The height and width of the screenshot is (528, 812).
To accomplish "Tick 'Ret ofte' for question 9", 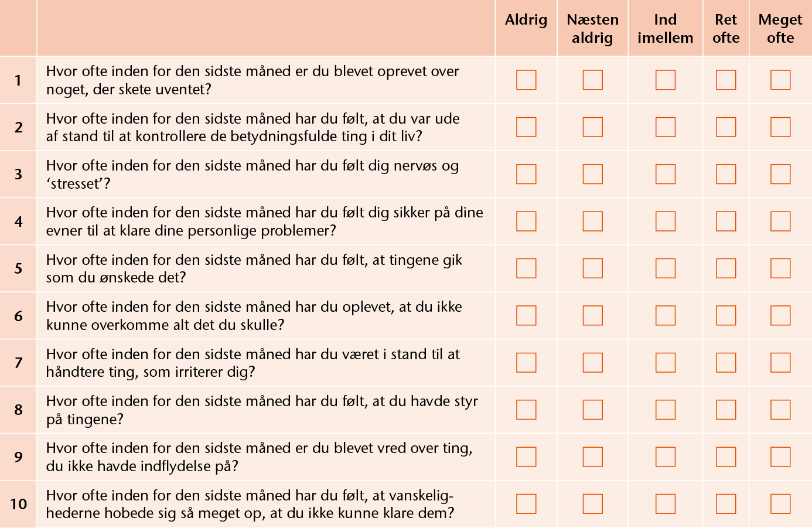I will point(726,457).
